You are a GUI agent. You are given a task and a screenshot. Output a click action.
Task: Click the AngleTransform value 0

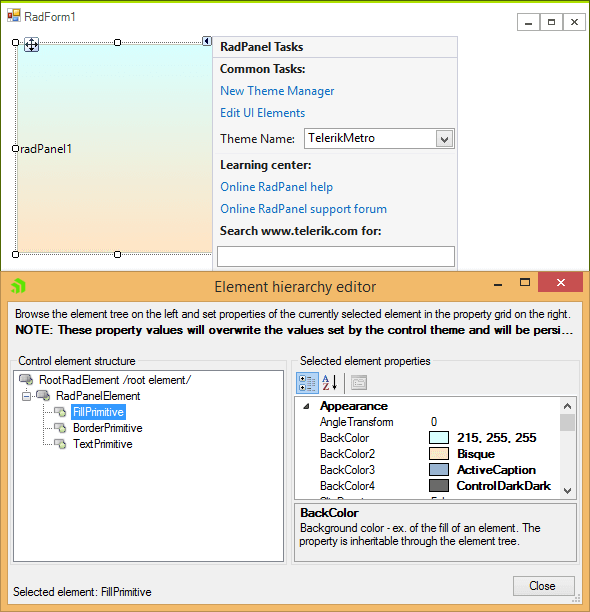coord(434,422)
